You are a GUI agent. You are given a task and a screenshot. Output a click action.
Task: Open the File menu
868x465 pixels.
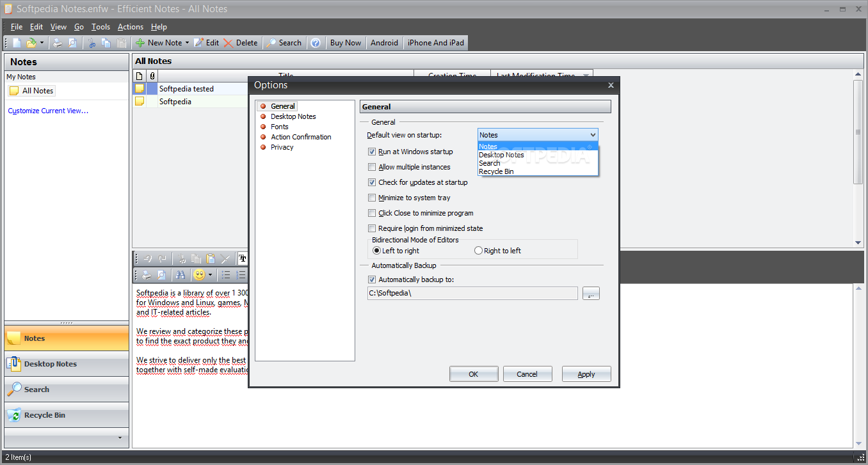tap(17, 27)
